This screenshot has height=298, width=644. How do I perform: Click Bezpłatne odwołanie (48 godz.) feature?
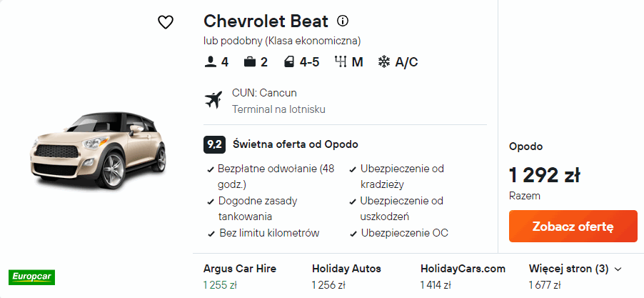click(x=276, y=176)
